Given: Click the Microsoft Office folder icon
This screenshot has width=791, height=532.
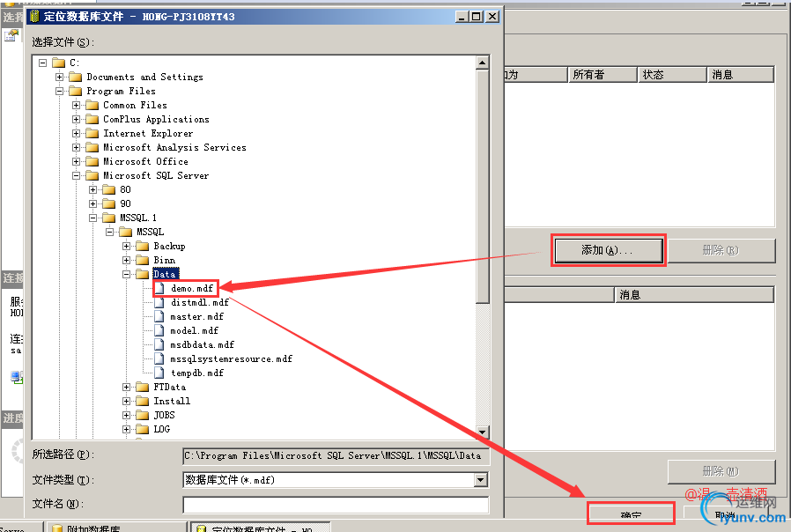Looking at the screenshot, I should pyautogui.click(x=92, y=161).
